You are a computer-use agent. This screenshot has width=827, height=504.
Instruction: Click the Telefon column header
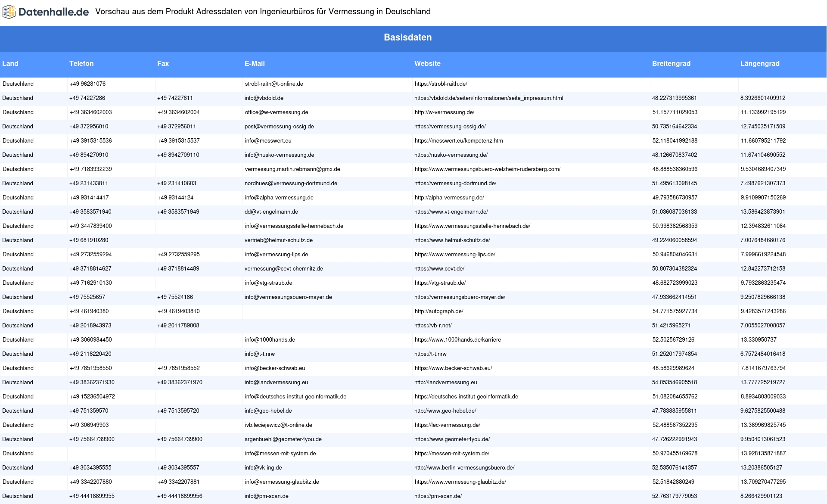(81, 63)
